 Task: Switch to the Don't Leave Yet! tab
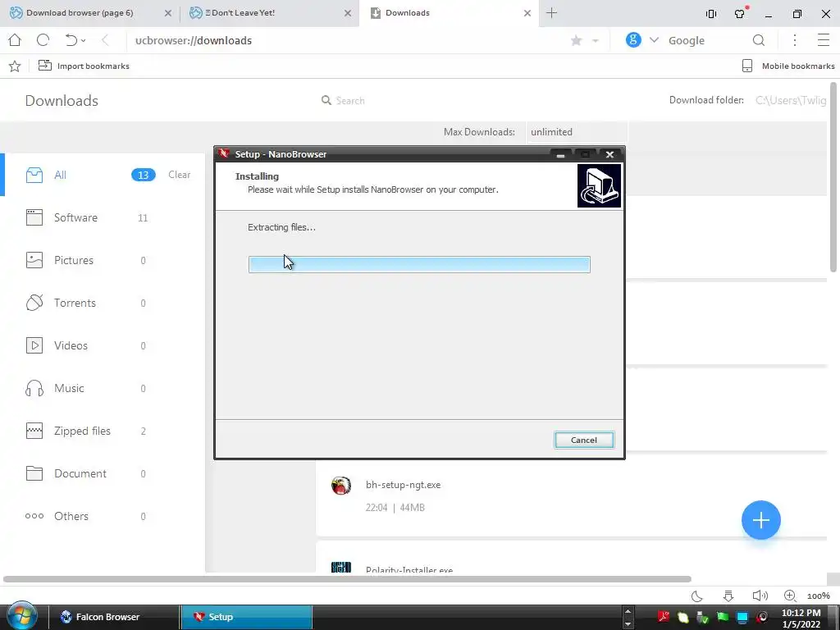click(x=269, y=13)
